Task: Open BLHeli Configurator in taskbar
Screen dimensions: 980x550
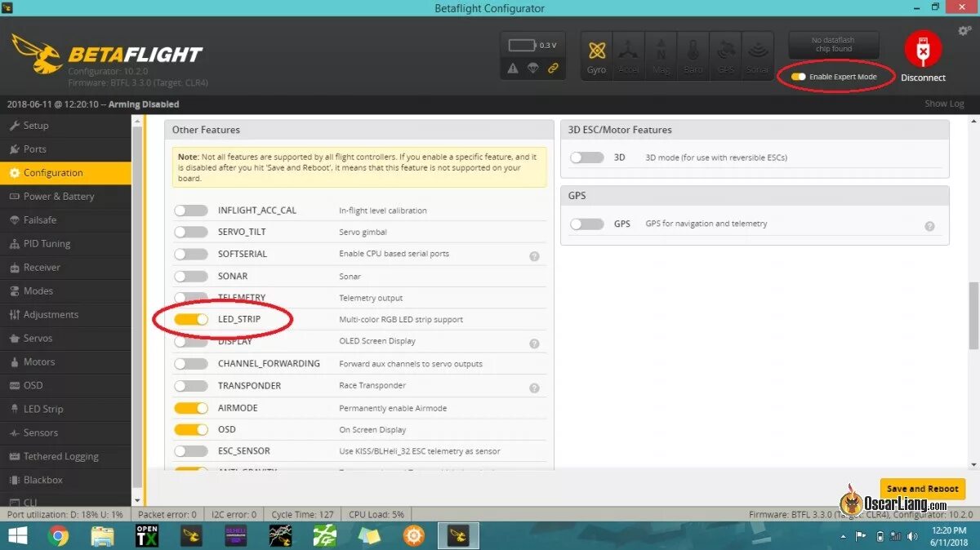Action: pyautogui.click(x=236, y=535)
